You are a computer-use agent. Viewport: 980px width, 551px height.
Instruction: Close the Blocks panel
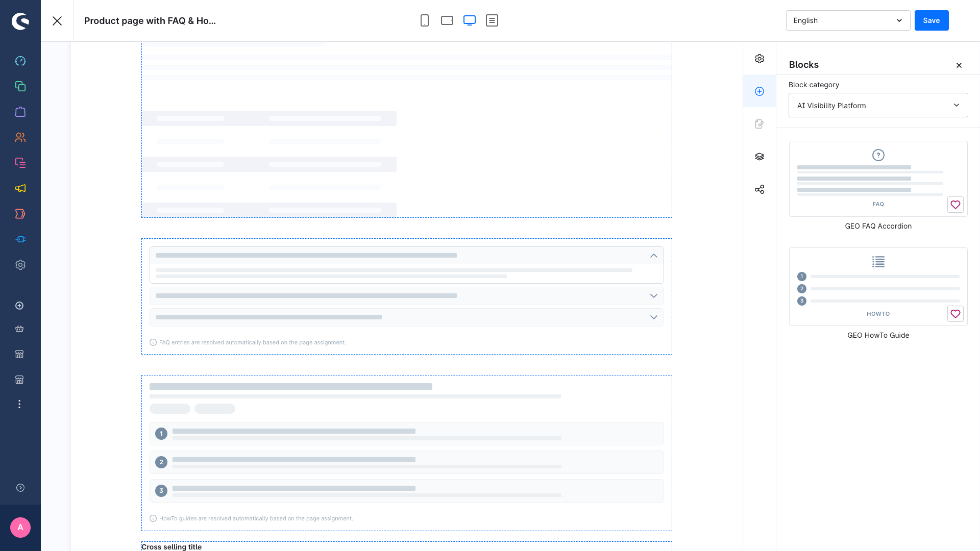pyautogui.click(x=959, y=65)
